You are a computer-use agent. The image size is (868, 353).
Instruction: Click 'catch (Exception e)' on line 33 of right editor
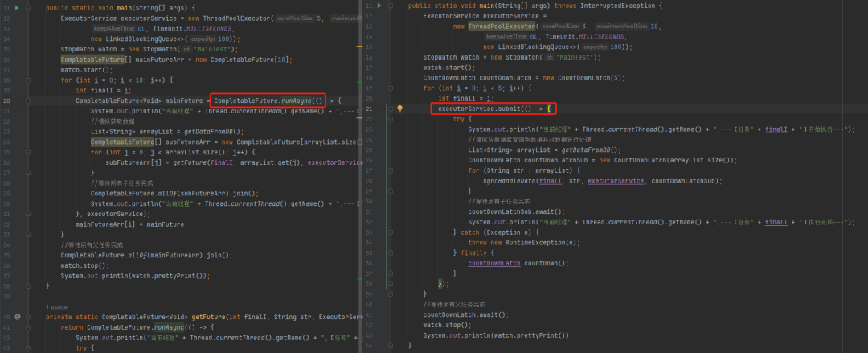pos(501,232)
